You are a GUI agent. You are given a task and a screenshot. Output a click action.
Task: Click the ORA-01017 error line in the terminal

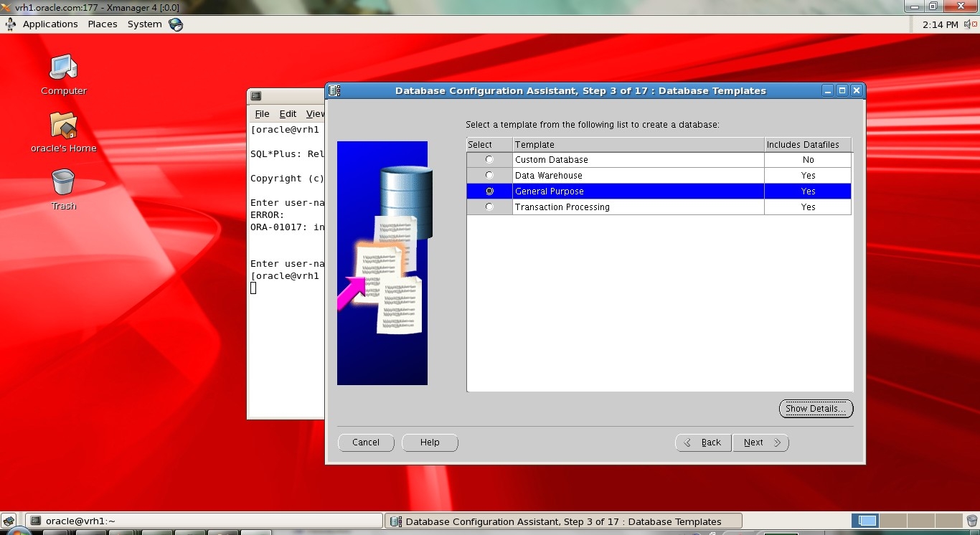287,227
